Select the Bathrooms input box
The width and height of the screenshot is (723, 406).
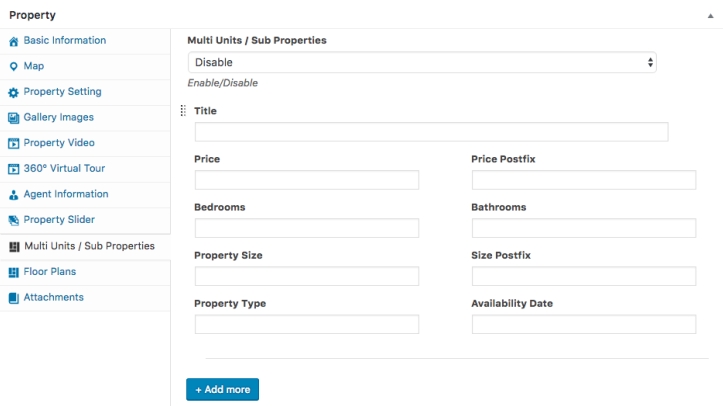pos(583,228)
